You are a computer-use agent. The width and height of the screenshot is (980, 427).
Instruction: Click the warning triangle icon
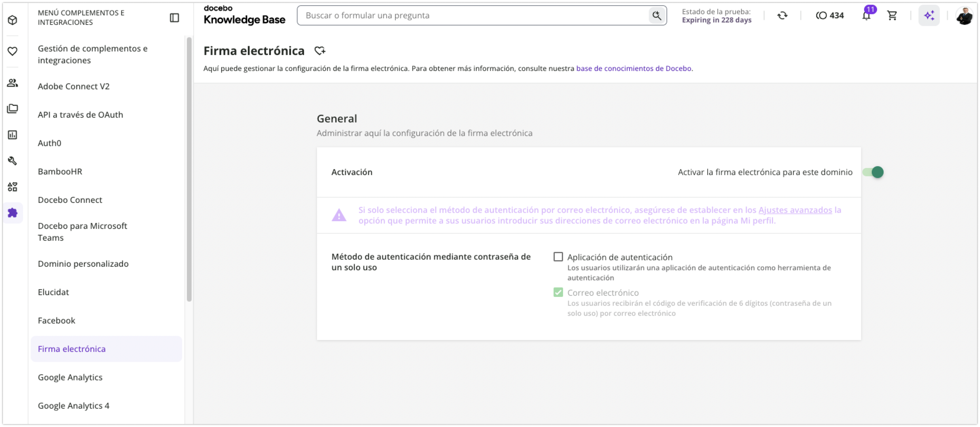coord(339,215)
